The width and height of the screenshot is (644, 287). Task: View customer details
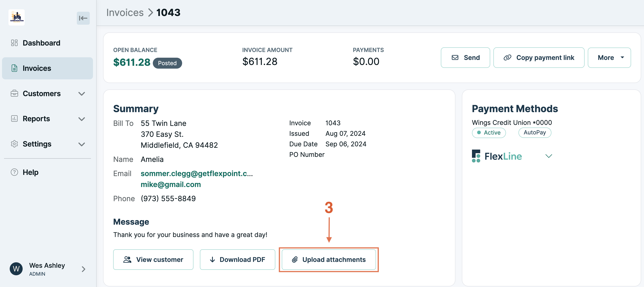(153, 259)
